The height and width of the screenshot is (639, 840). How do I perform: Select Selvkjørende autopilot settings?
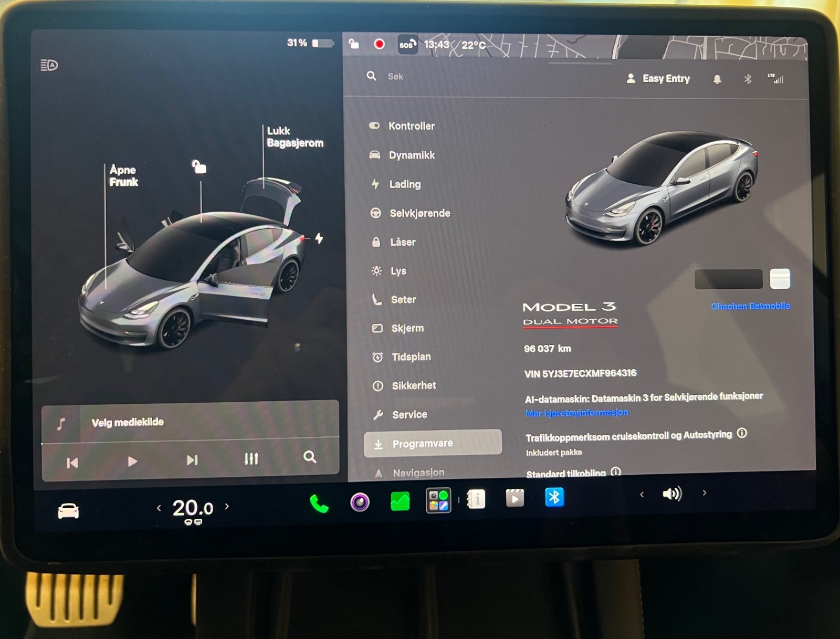tap(410, 213)
